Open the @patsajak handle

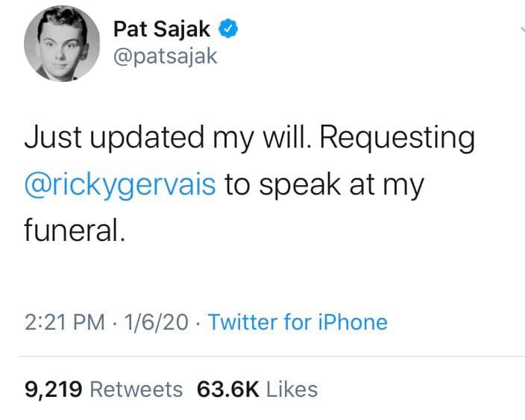pyautogui.click(x=166, y=56)
